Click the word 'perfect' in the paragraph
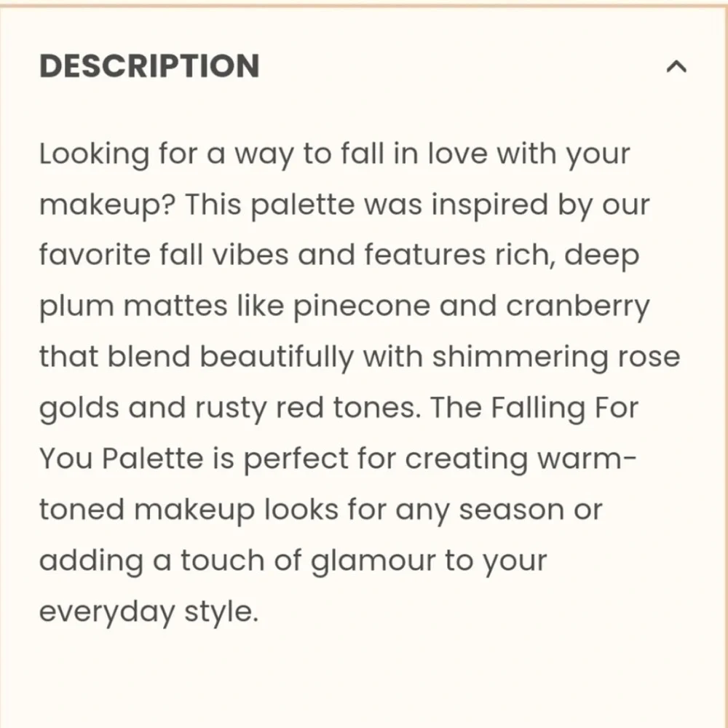 [x=296, y=459]
